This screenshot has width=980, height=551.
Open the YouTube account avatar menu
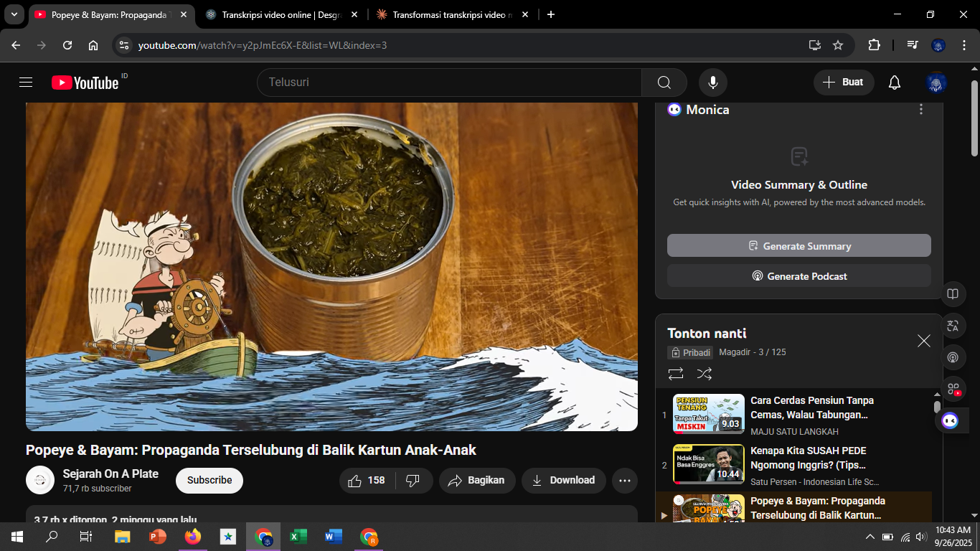point(936,83)
